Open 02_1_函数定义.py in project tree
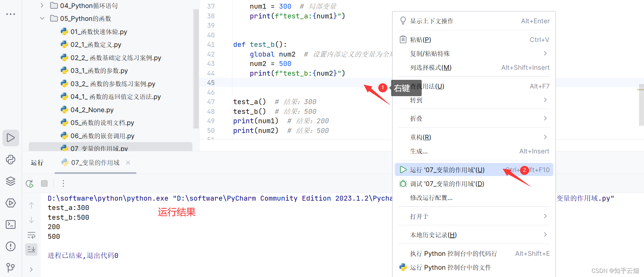 click(96, 44)
